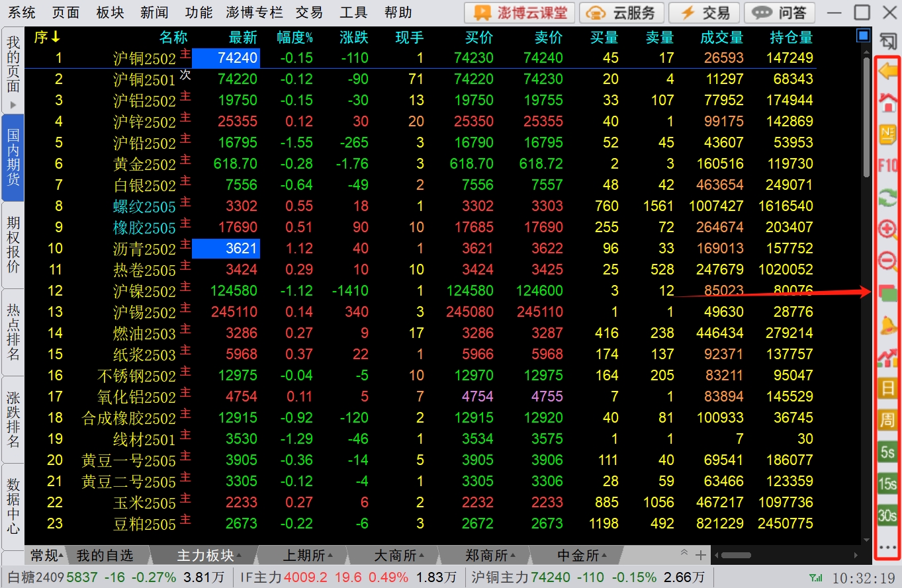Sort by 成交量 column header
Viewport: 902px width, 588px height.
(722, 38)
